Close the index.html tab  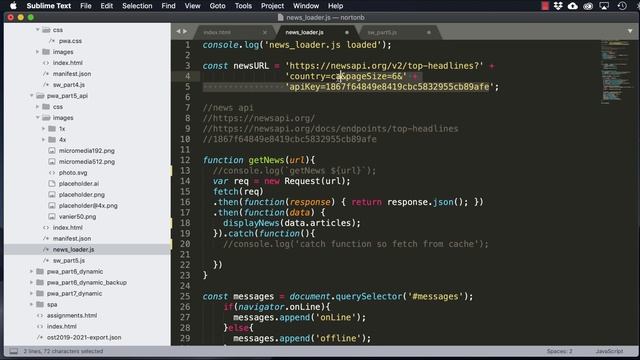click(x=265, y=32)
